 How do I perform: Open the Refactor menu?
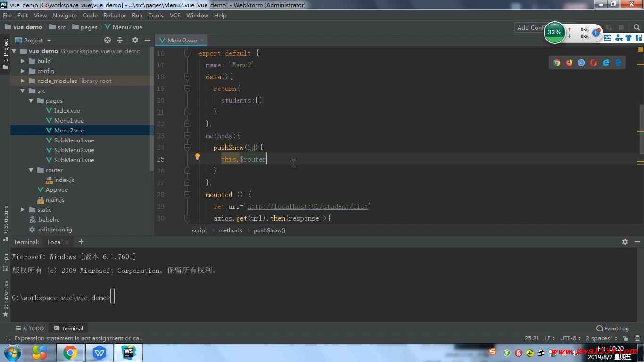click(115, 16)
